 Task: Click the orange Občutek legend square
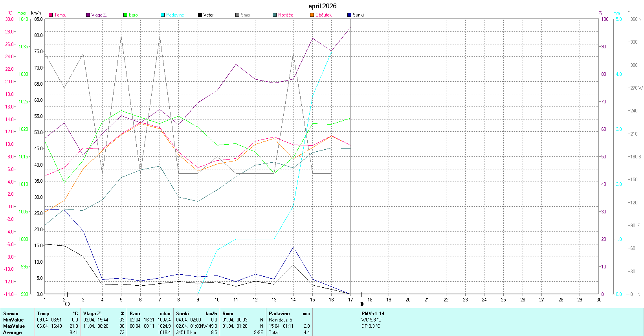pos(312,15)
